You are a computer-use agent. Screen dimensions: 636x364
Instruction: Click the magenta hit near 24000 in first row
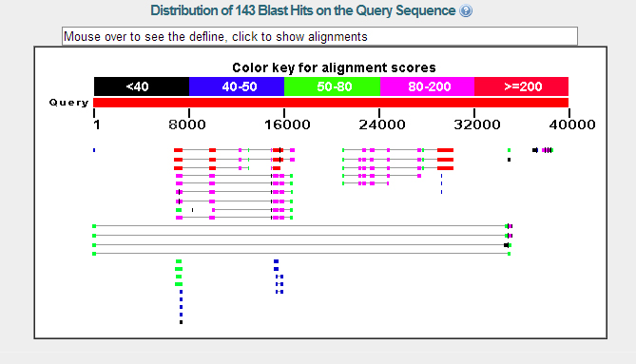pos(372,150)
